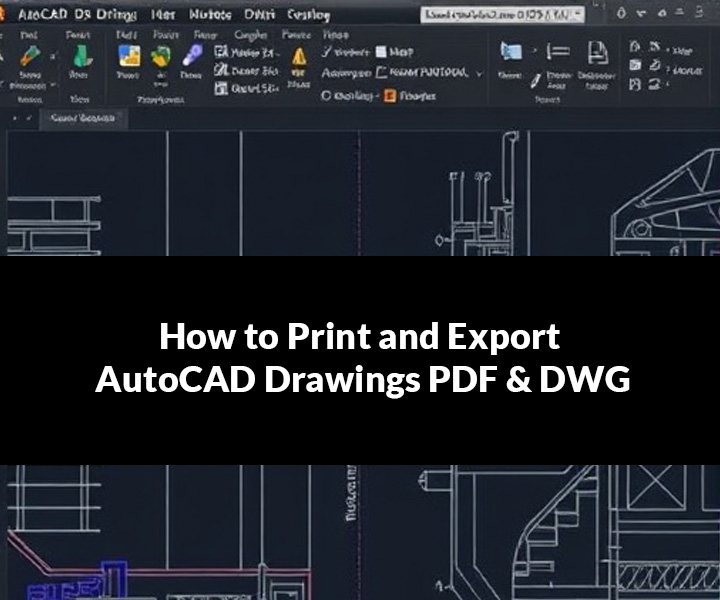This screenshot has width=720, height=600.
Task: Click middle-right icon in far-right ribbon grid
Action: point(655,65)
